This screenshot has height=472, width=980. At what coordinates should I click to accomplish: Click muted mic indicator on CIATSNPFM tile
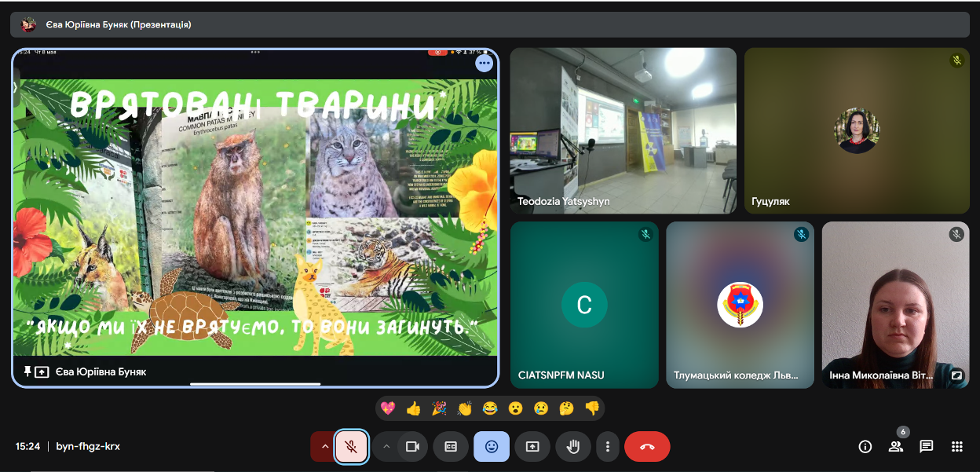tap(645, 234)
